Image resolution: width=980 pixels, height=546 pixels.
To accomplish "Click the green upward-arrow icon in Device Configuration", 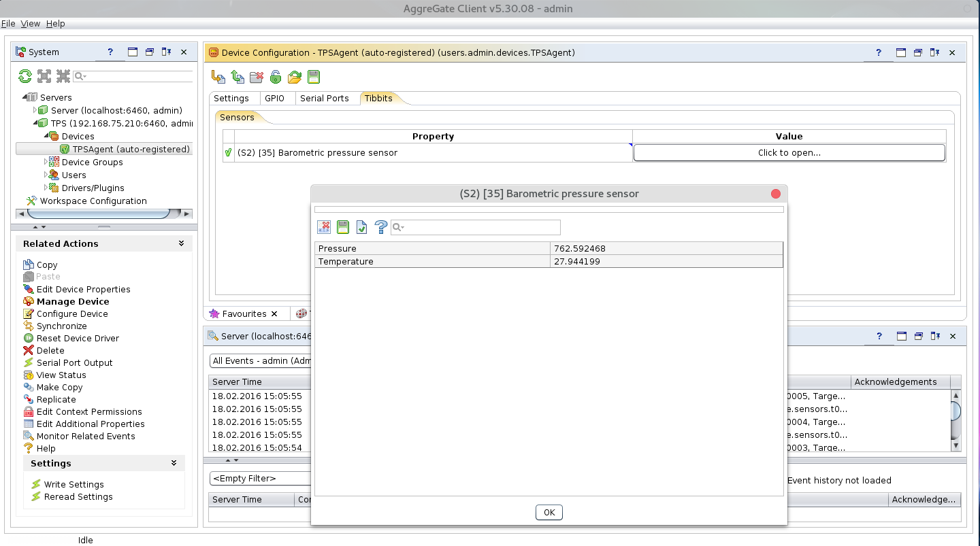I will 238,77.
